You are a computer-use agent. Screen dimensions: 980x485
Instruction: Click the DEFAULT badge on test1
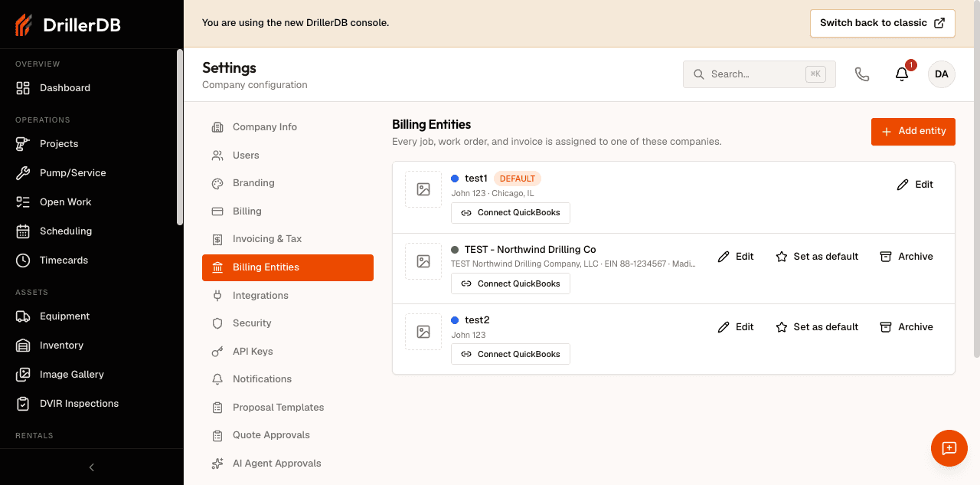pos(518,179)
